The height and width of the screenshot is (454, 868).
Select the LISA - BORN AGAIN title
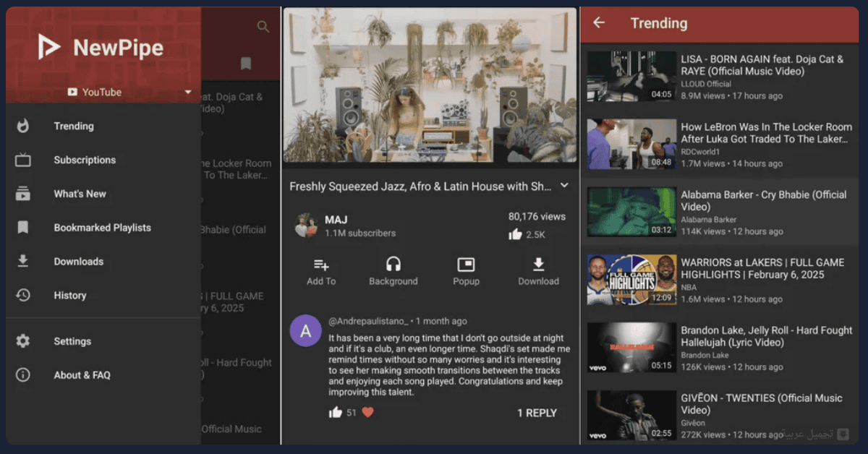coord(762,65)
